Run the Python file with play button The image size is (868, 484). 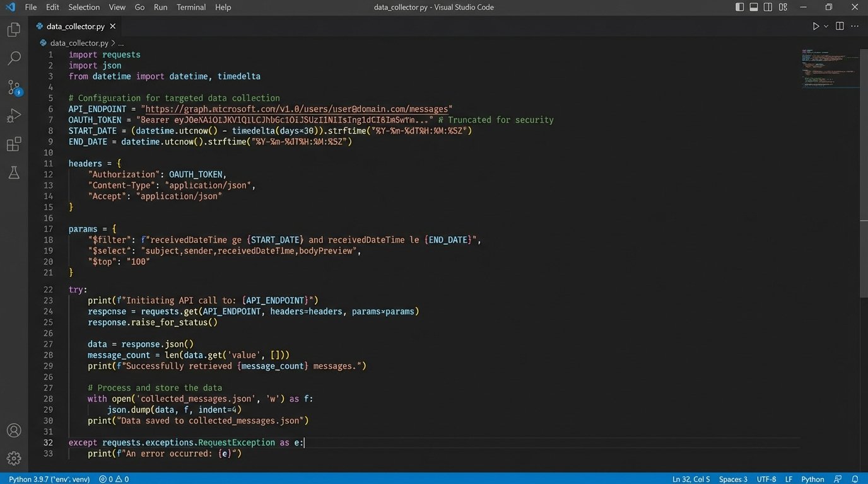click(x=816, y=26)
